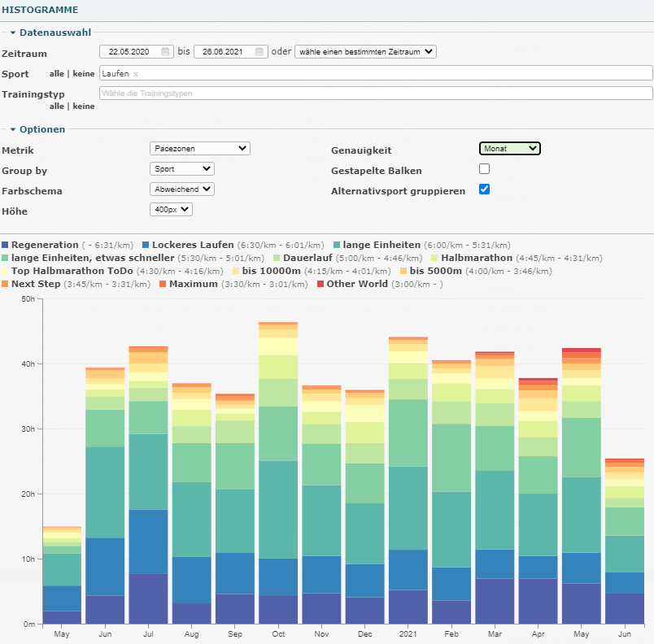The image size is (654, 644).
Task: Click the October bar in the histogram
Action: coord(278,488)
